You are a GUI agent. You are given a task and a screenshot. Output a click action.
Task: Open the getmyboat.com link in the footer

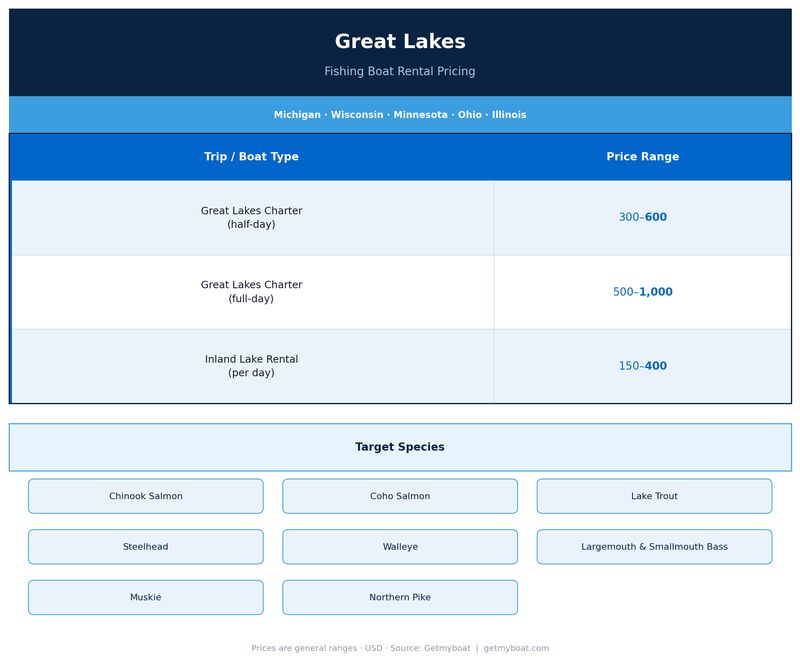pos(516,646)
